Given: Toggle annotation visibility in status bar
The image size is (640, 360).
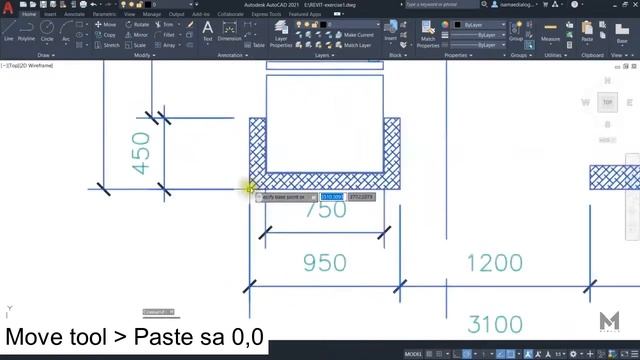Looking at the screenshot, I should [528, 354].
